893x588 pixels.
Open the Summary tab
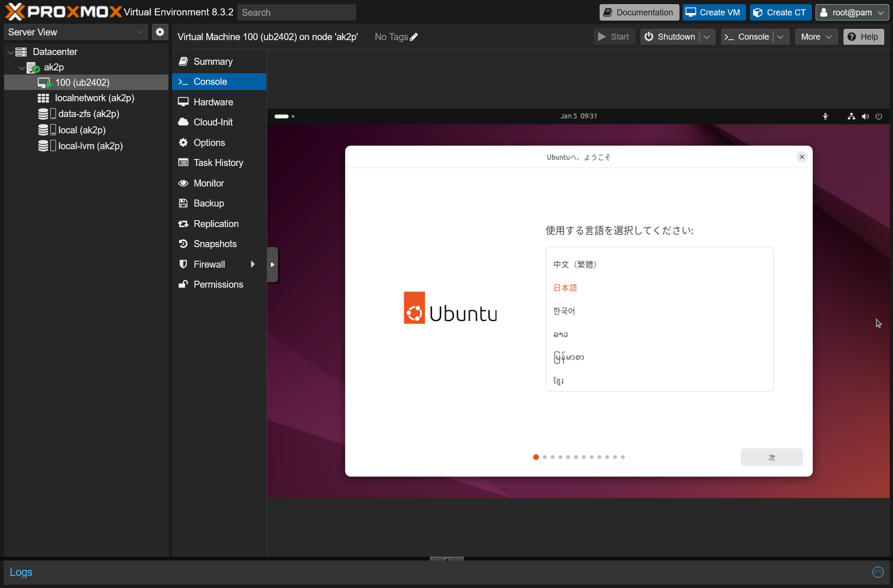tap(219, 62)
